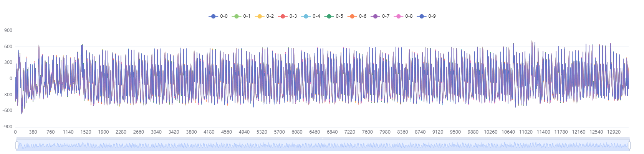Click the dark green 0-5 legend icon

point(329,16)
